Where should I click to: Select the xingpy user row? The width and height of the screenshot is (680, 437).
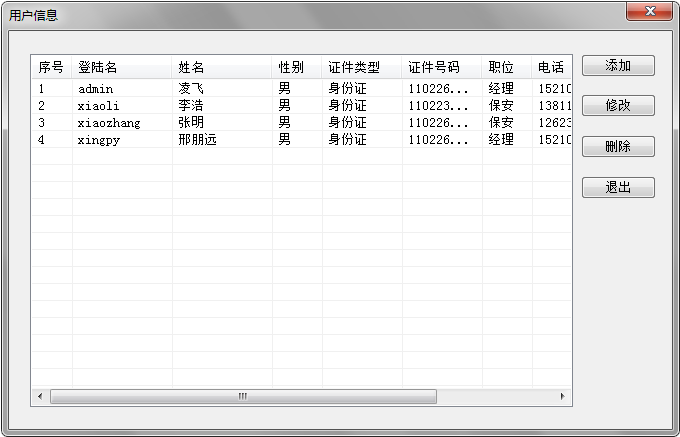[99, 140]
